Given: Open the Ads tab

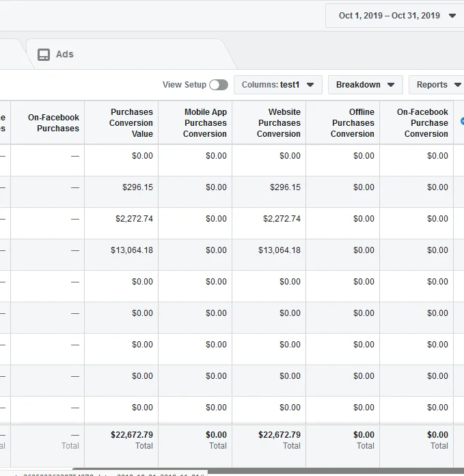Looking at the screenshot, I should coord(131,54).
